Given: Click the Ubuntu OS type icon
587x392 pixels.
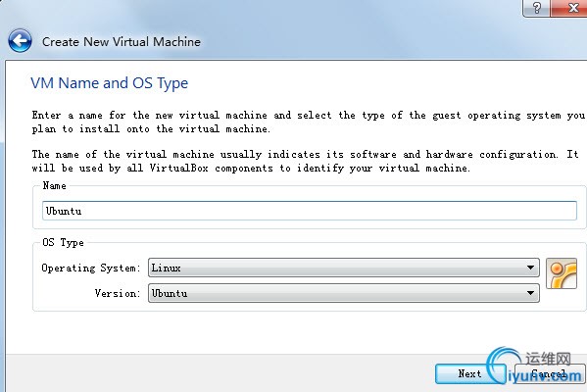Looking at the screenshot, I should (x=562, y=273).
